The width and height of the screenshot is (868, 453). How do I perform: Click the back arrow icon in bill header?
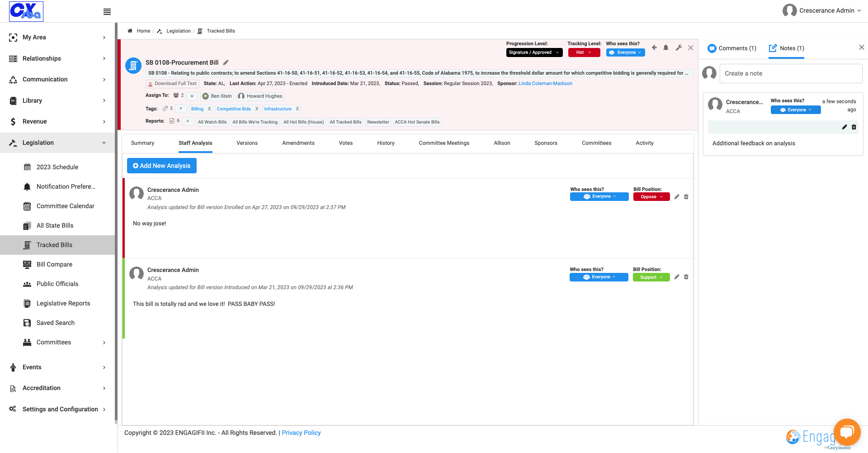[654, 48]
